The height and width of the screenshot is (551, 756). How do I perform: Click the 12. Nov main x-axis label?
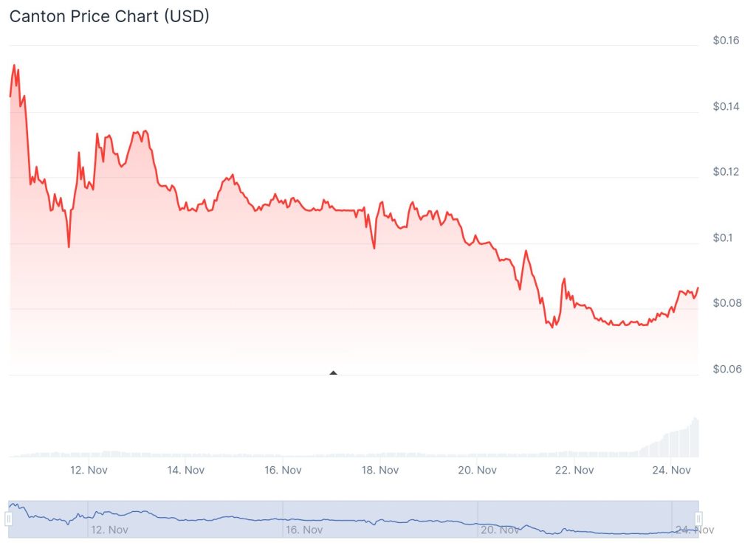88,470
